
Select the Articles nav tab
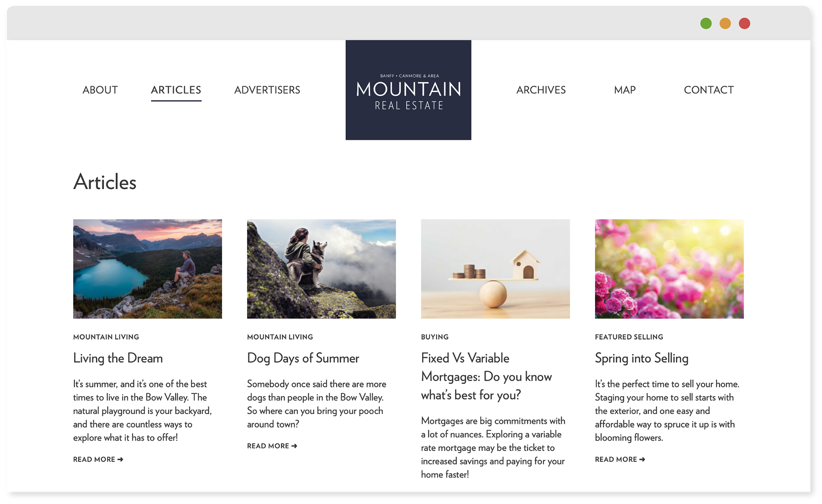[x=176, y=90]
